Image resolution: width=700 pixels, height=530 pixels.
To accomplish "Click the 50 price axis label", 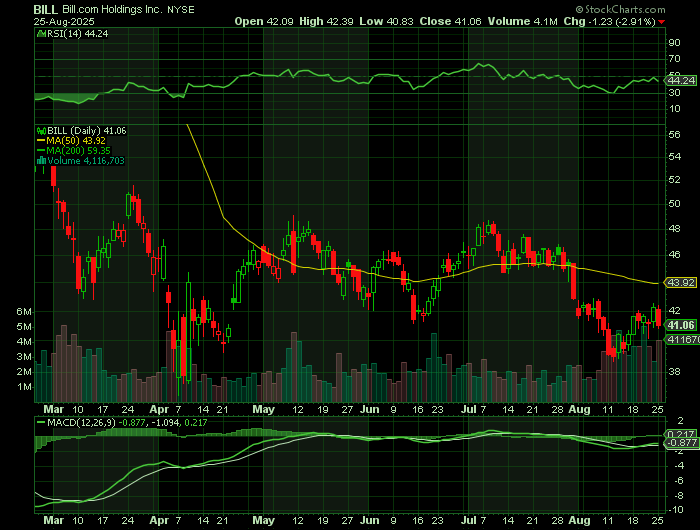I will (675, 204).
